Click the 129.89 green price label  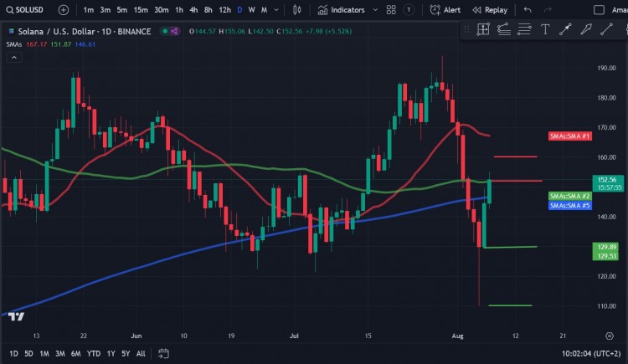coord(607,247)
